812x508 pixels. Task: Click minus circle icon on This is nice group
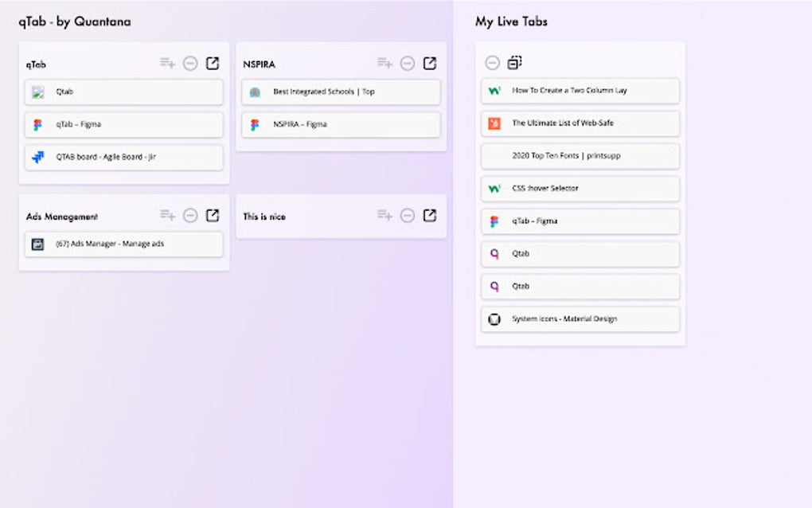click(x=408, y=216)
